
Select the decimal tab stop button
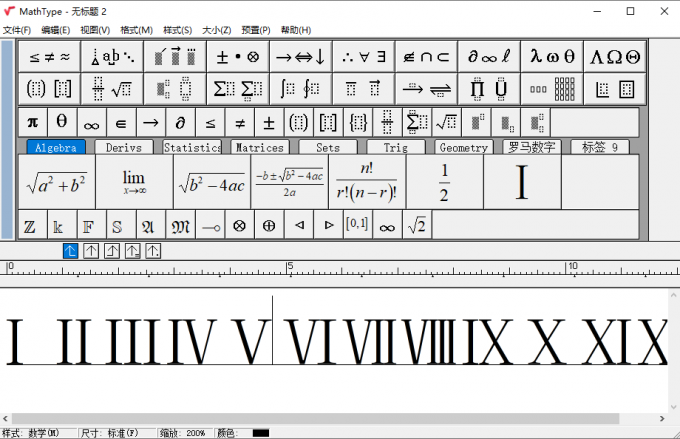coord(153,251)
